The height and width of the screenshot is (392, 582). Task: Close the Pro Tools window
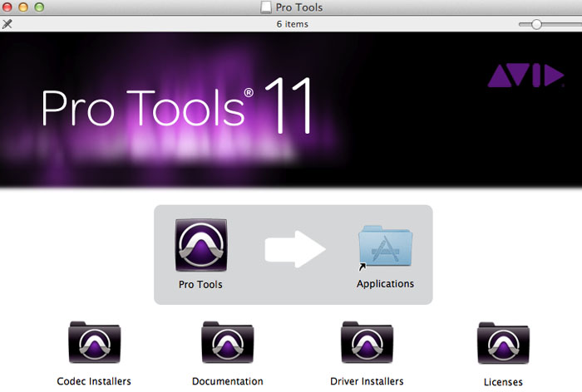point(7,7)
